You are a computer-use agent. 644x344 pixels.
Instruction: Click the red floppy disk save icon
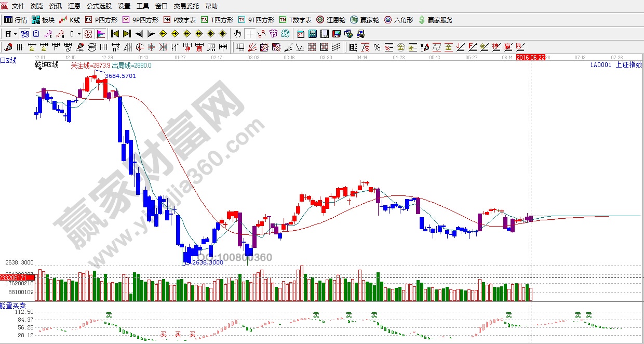[337, 34]
